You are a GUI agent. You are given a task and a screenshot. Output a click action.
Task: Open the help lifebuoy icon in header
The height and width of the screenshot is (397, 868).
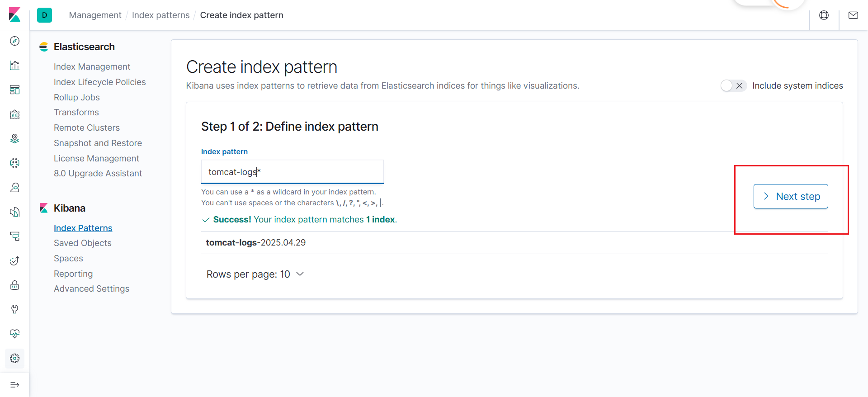824,15
